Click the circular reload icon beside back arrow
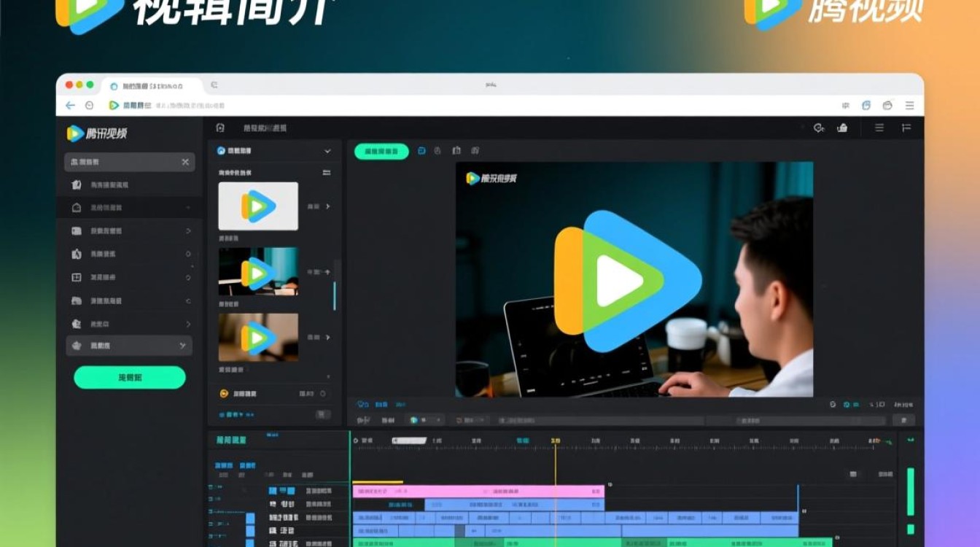The width and height of the screenshot is (980, 547). click(x=90, y=106)
